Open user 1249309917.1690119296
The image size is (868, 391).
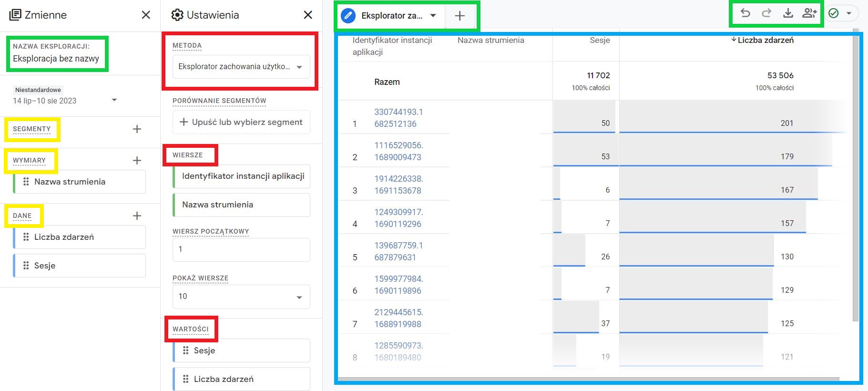pyautogui.click(x=398, y=218)
